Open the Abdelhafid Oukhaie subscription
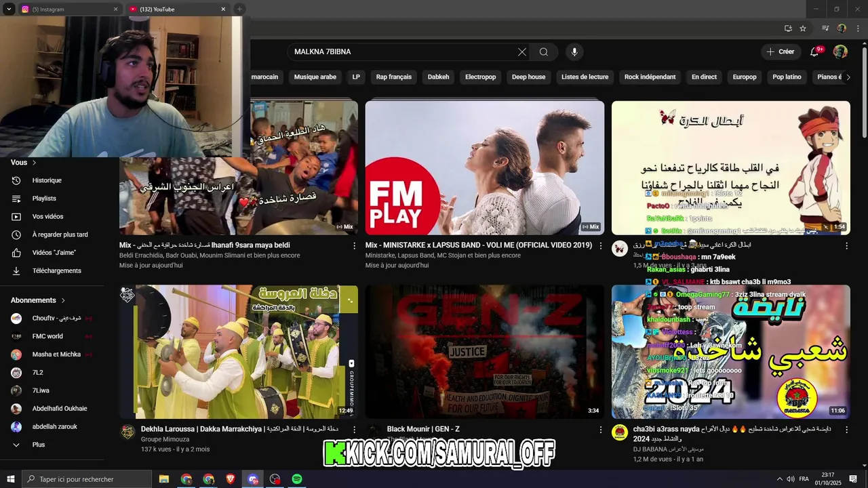868x488 pixels. pos(59,409)
